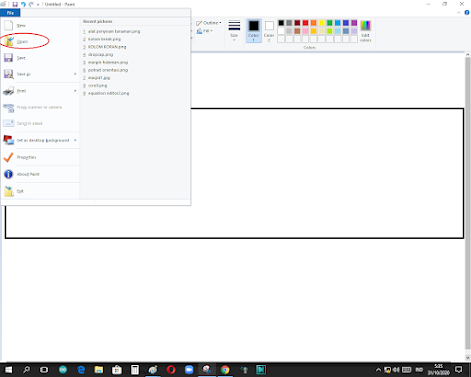Select Save in the File menu
The height and width of the screenshot is (377, 471).
click(x=40, y=58)
